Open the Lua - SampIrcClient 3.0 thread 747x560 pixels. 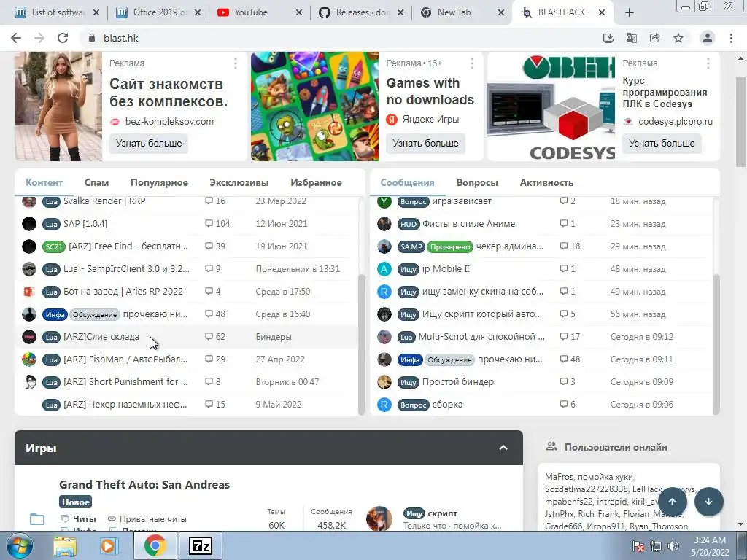pyautogui.click(x=126, y=268)
